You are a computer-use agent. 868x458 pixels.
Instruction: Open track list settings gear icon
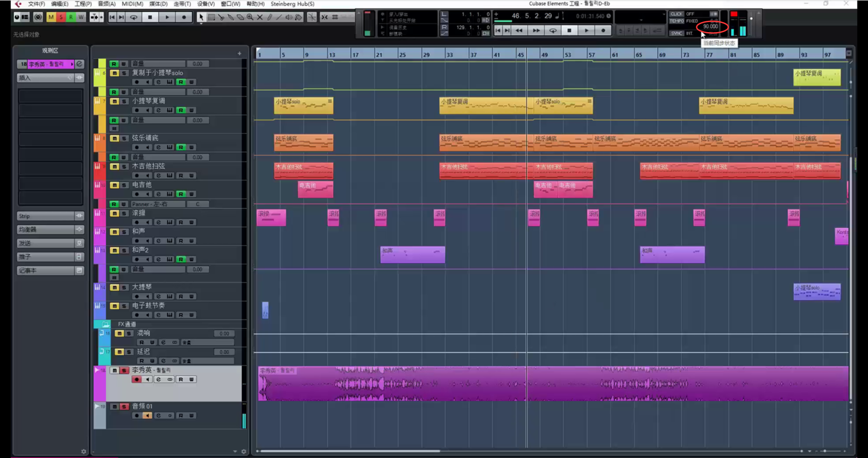(244, 451)
